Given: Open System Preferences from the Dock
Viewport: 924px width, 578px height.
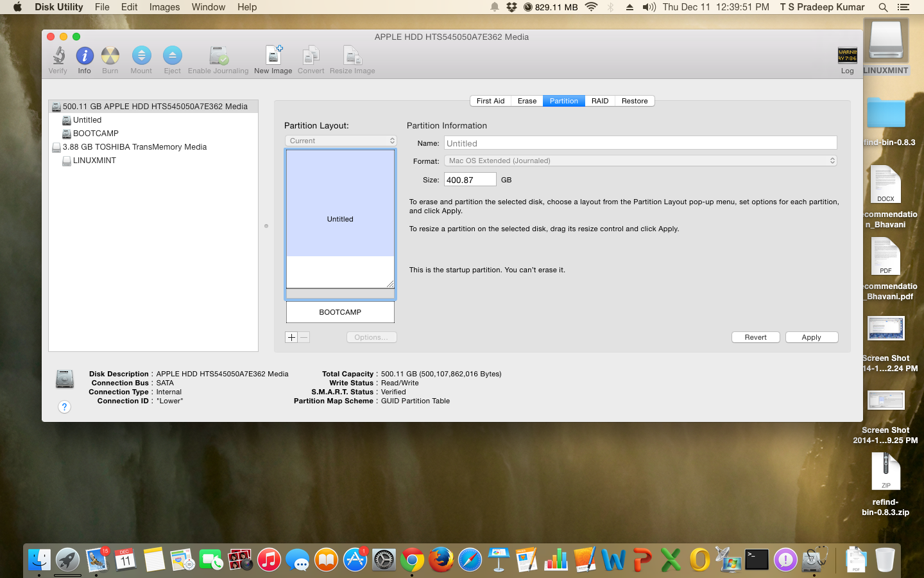Looking at the screenshot, I should (x=384, y=560).
